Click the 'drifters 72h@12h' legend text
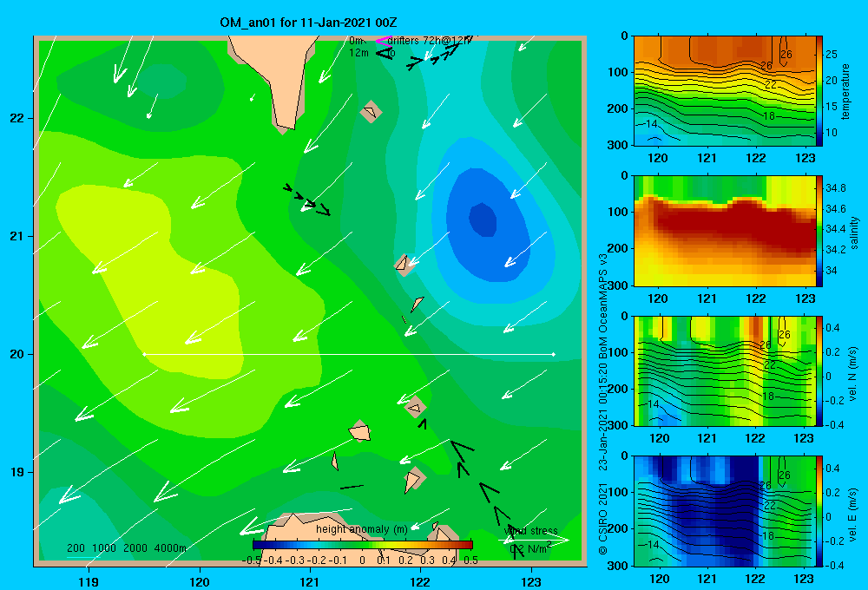The height and width of the screenshot is (590, 868). coord(429,41)
